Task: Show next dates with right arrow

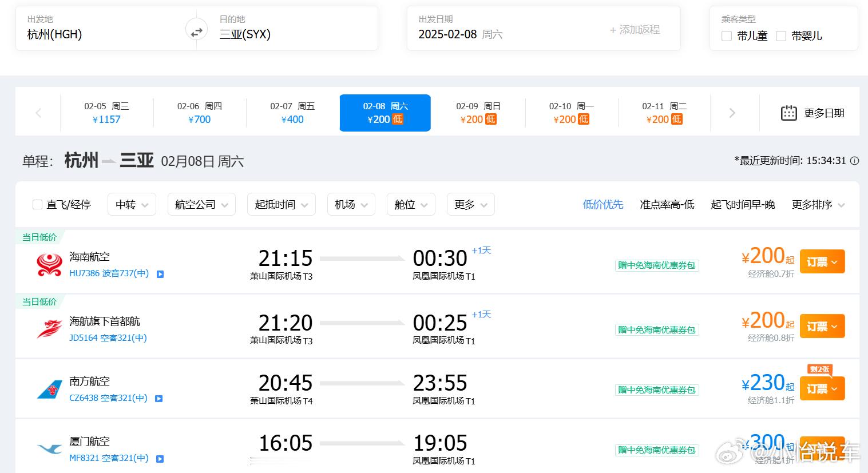Action: click(x=732, y=113)
